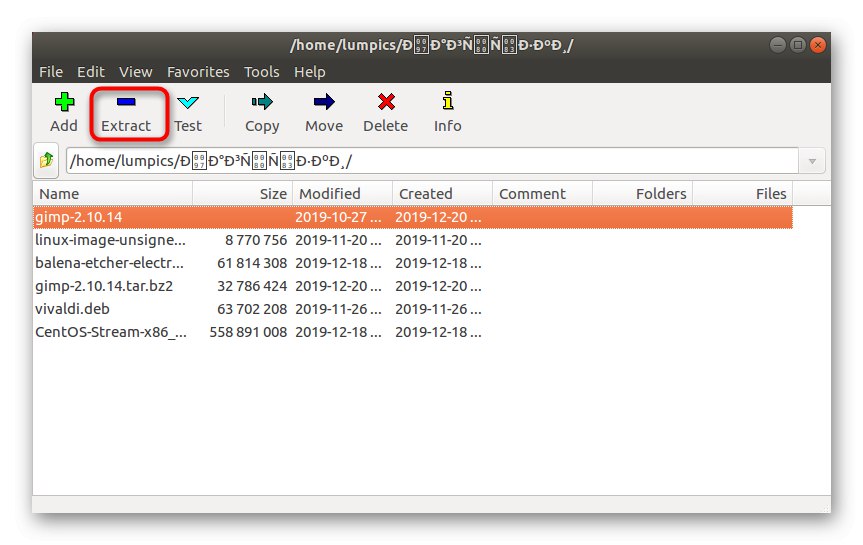Click the 2019-10-27 modified date

[338, 217]
